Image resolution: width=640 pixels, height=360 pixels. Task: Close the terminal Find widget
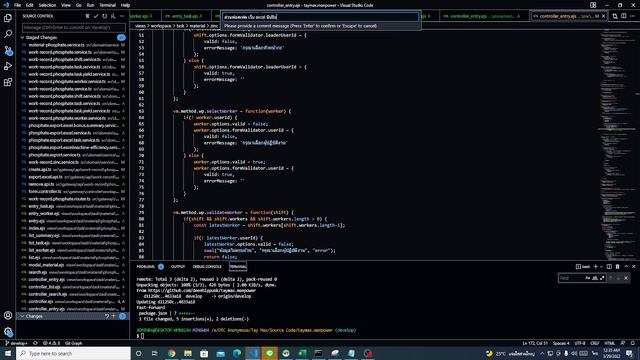point(626,278)
